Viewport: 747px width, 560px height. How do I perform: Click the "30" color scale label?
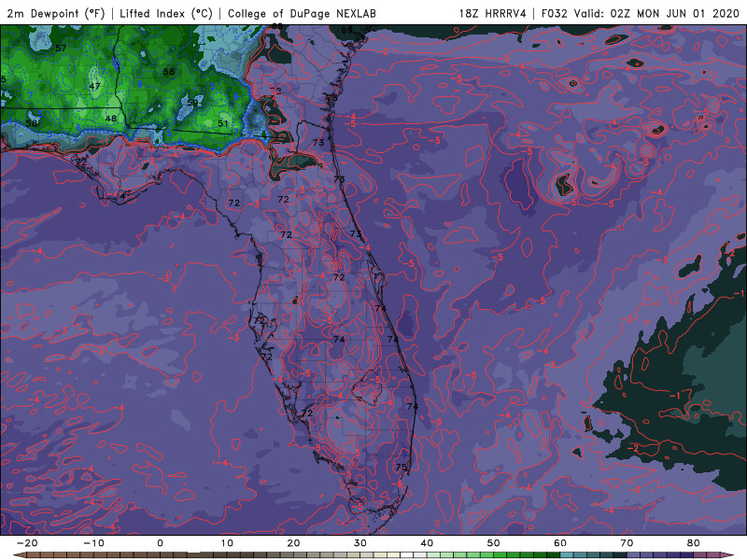[360, 543]
